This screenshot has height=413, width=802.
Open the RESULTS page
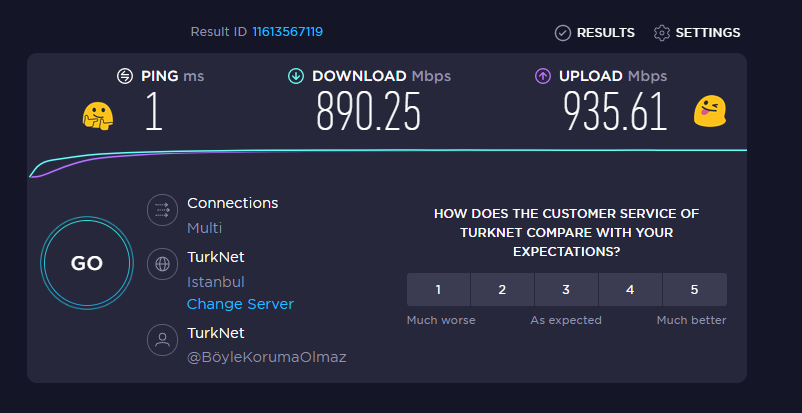(x=595, y=33)
